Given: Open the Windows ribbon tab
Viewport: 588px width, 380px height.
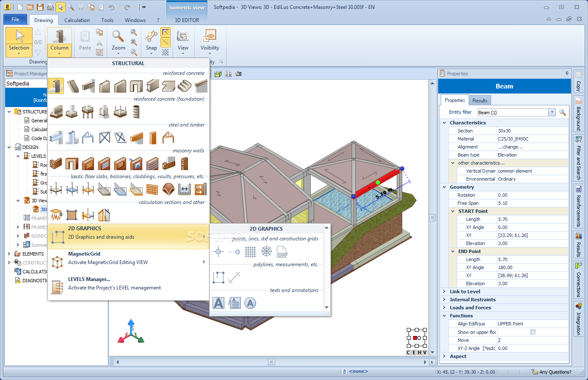Looking at the screenshot, I should pyautogui.click(x=135, y=20).
